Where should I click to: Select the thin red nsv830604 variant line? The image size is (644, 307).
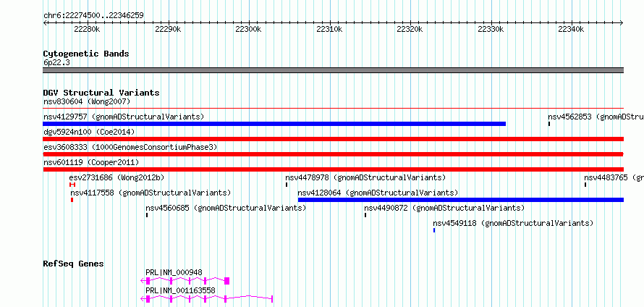pos(333,109)
